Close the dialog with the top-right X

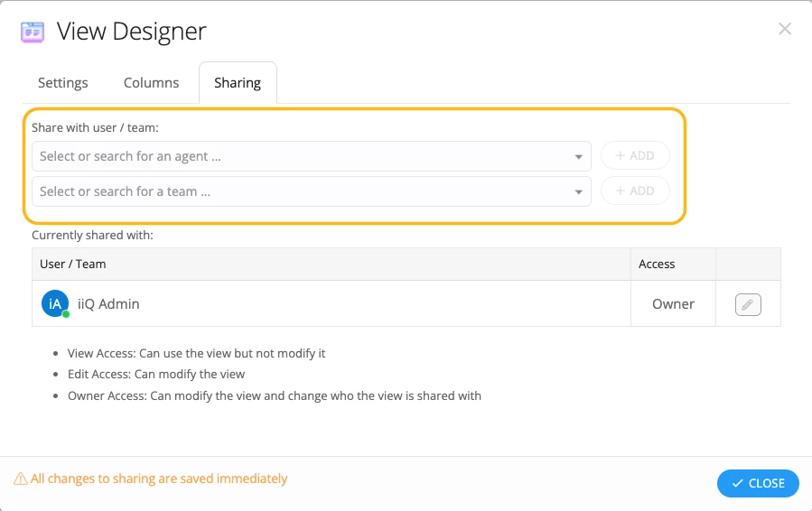(784, 29)
